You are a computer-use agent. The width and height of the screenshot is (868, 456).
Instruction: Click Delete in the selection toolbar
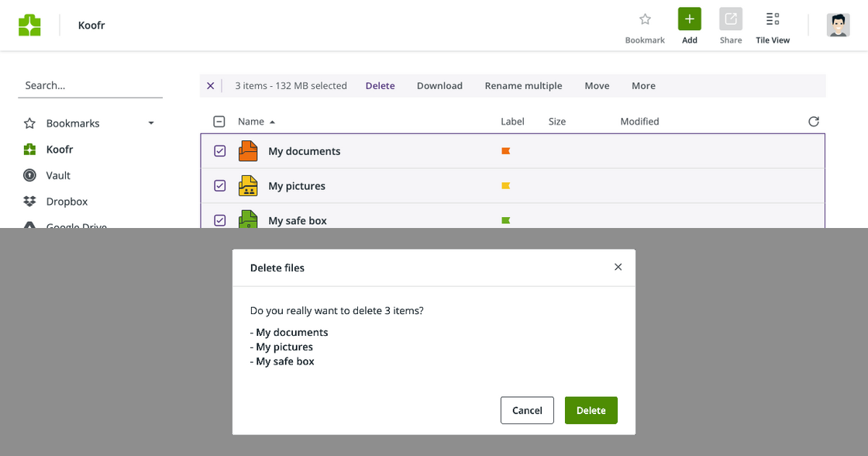(381, 86)
